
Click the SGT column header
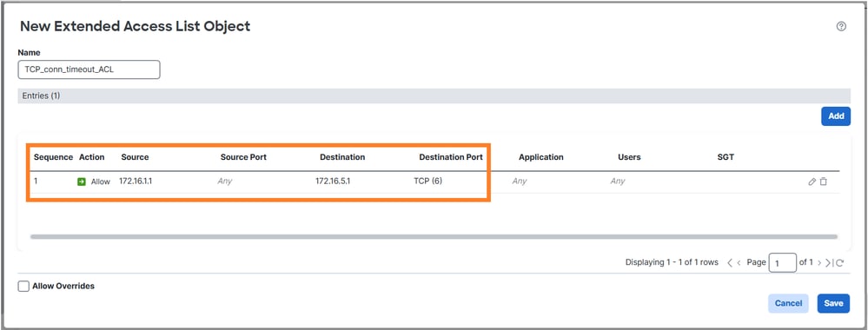tap(726, 157)
